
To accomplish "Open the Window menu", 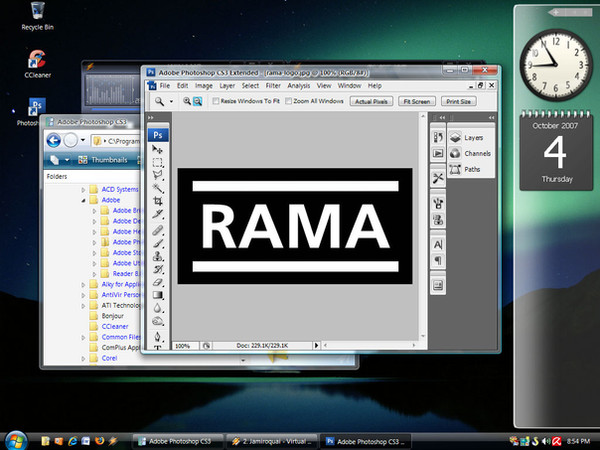I will 349,86.
